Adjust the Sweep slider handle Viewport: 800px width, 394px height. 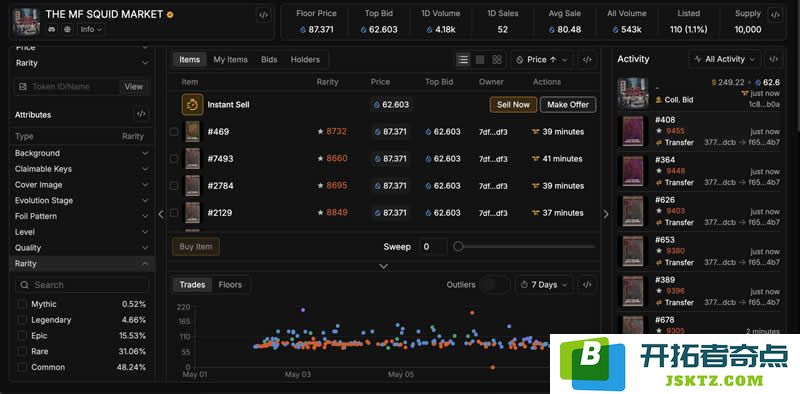[458, 247]
